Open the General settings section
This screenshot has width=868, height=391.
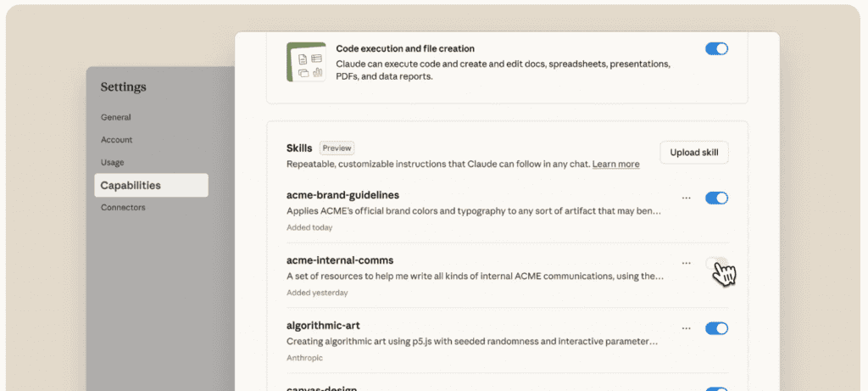(x=116, y=117)
